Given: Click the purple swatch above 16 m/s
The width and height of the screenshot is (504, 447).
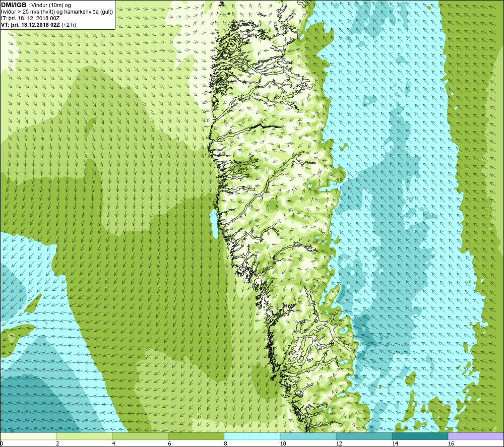Looking at the screenshot, I should (476, 436).
